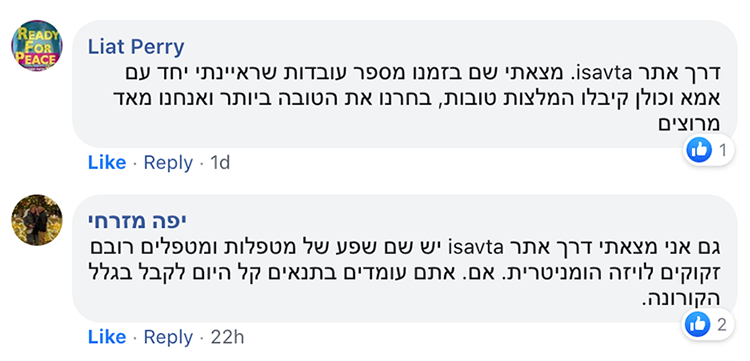Select יפה מזרחי's comment bubble text
This screenshot has height=361, width=750.
(x=405, y=273)
